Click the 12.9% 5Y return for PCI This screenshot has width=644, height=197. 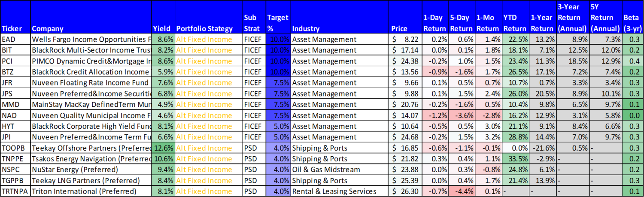point(605,61)
